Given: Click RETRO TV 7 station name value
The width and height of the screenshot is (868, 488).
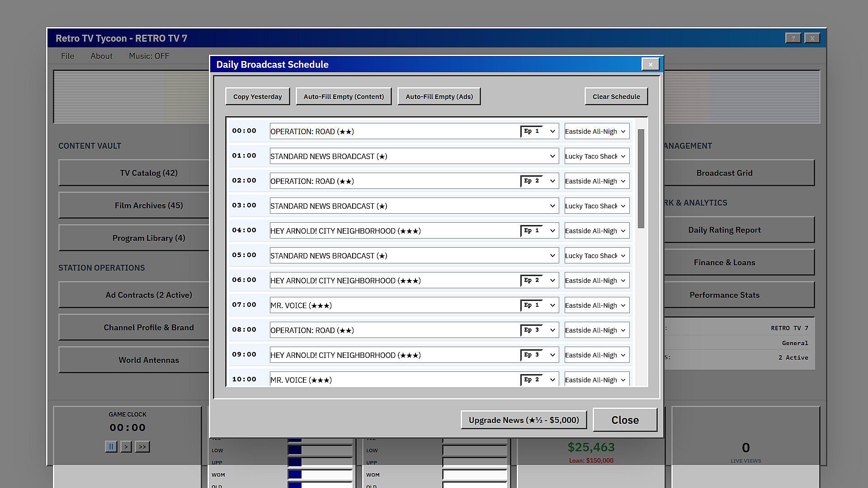Looking at the screenshot, I should (x=789, y=328).
